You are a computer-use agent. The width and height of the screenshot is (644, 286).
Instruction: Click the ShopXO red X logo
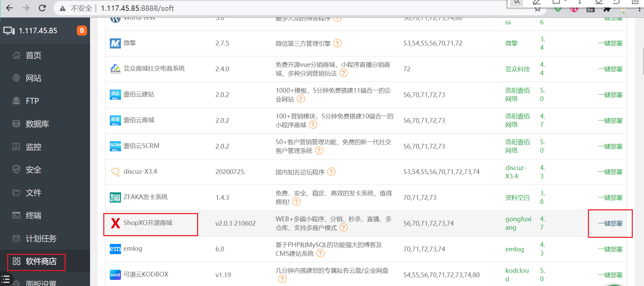(x=115, y=223)
